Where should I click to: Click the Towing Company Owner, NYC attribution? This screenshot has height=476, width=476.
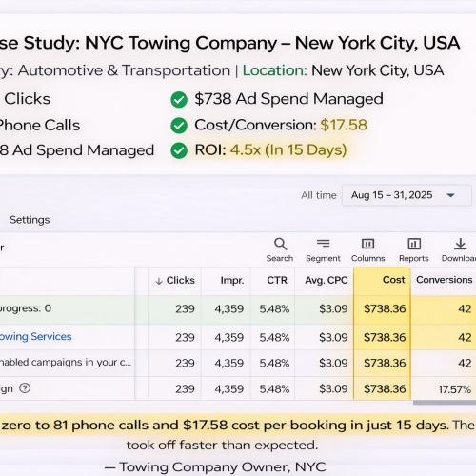pyautogui.click(x=215, y=467)
